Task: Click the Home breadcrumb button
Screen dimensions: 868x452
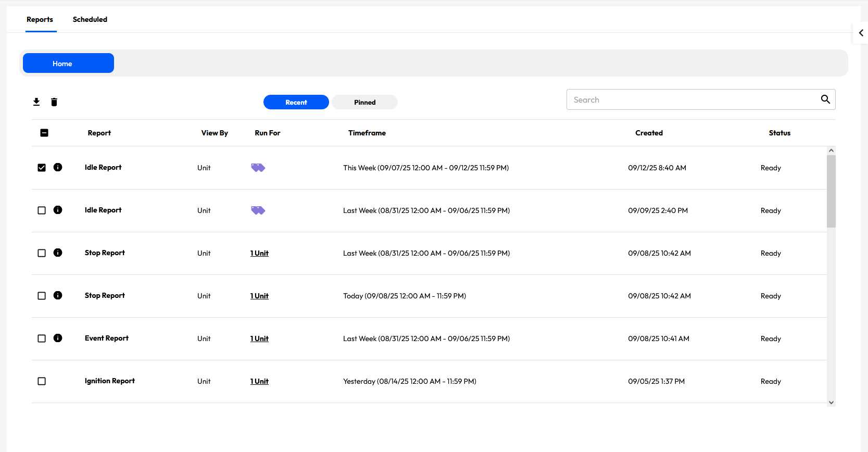Action: click(x=68, y=63)
